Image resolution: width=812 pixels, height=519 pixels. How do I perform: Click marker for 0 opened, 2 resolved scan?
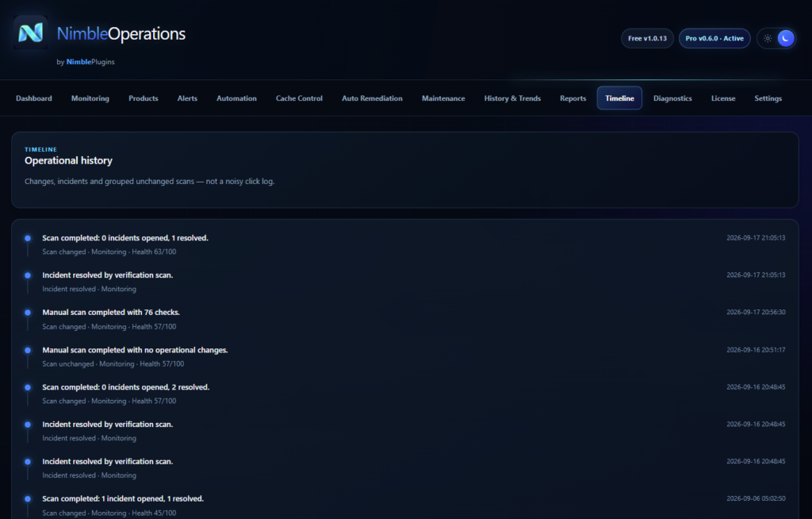28,387
